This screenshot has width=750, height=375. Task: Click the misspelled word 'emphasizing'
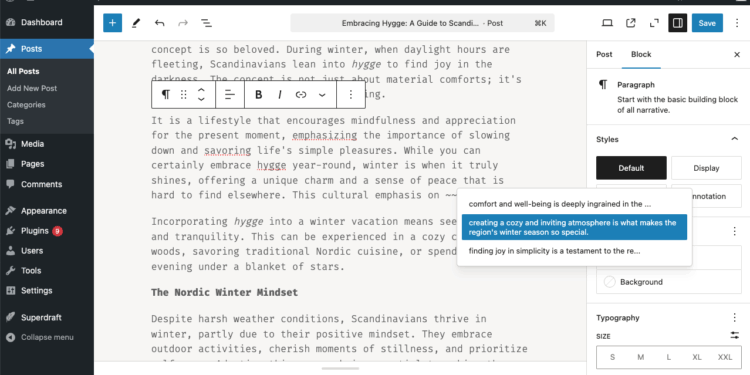tap(324, 135)
